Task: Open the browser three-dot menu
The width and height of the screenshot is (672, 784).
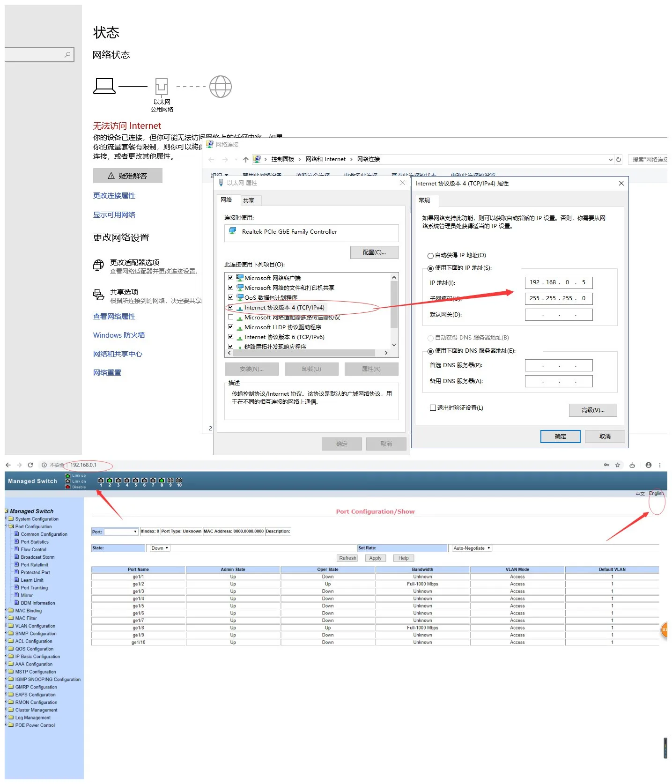Action: click(x=660, y=465)
